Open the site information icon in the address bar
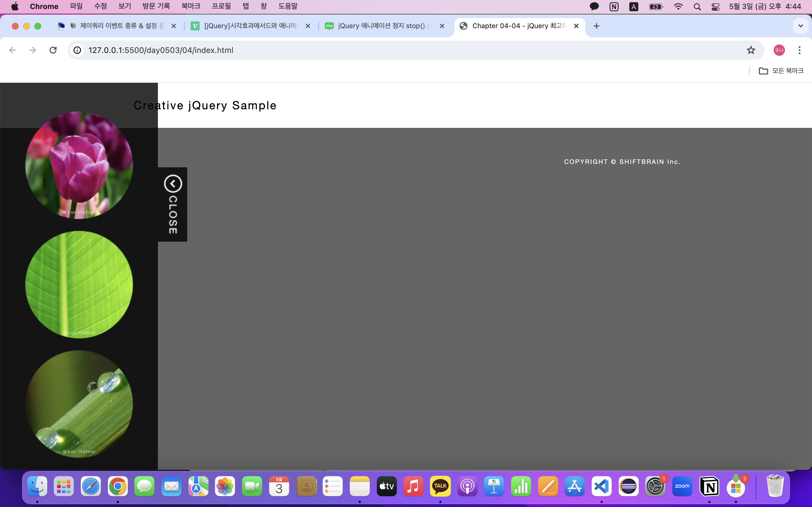812x507 pixels. point(78,50)
